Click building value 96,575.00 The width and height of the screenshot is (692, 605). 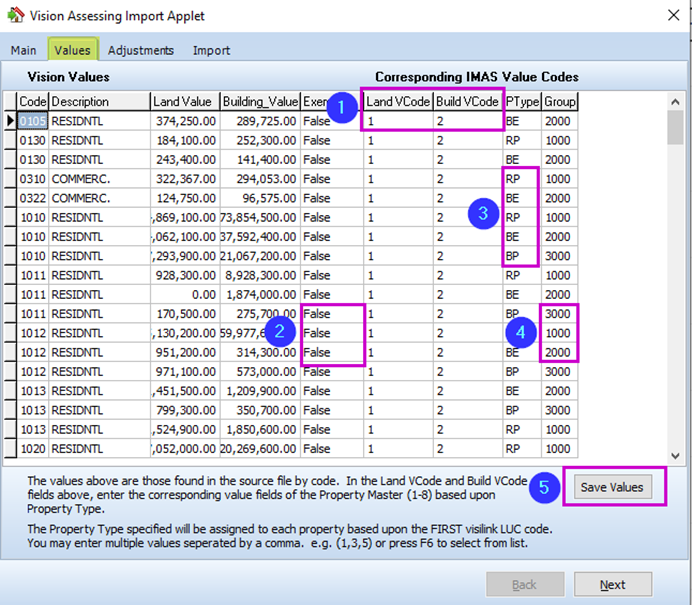[x=260, y=198]
